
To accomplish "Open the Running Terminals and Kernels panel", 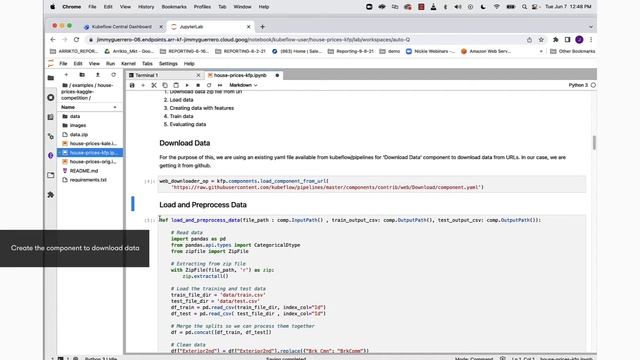I will (x=51, y=98).
